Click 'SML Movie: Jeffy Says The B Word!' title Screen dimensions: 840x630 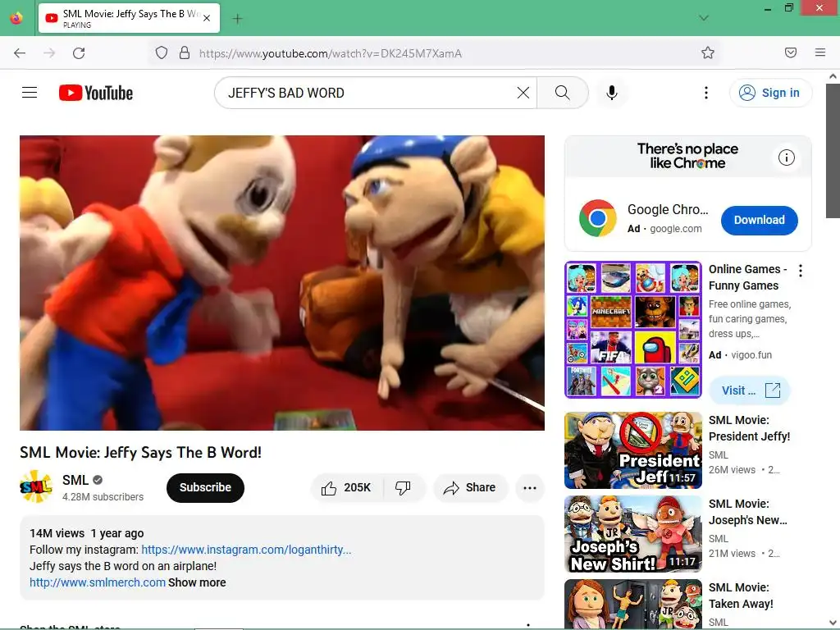141,453
